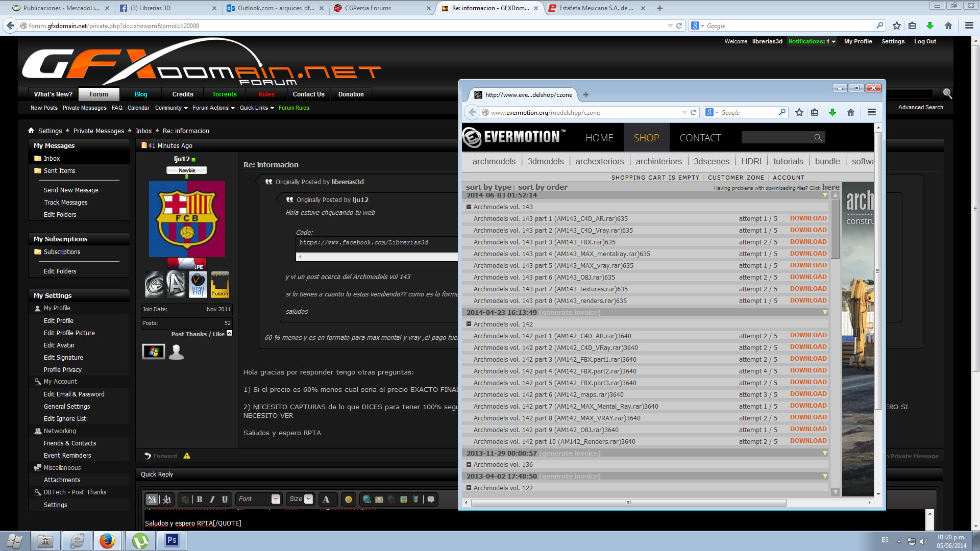Viewport: 980px width, 551px height.
Task: Expand Archmodels vol. 136 order
Action: [469, 465]
